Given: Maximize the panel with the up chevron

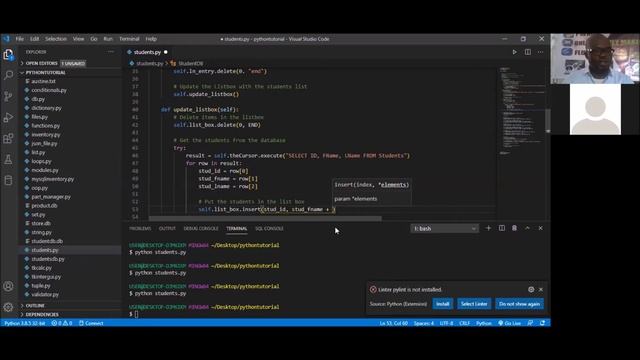Looking at the screenshot, I should click(527, 228).
